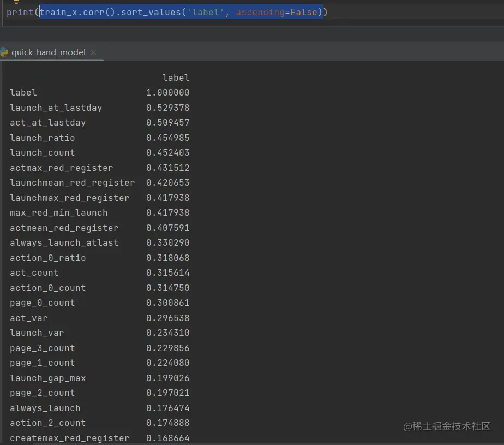Click the value 0.454985
Screen dimensions: 504x445
(168, 138)
